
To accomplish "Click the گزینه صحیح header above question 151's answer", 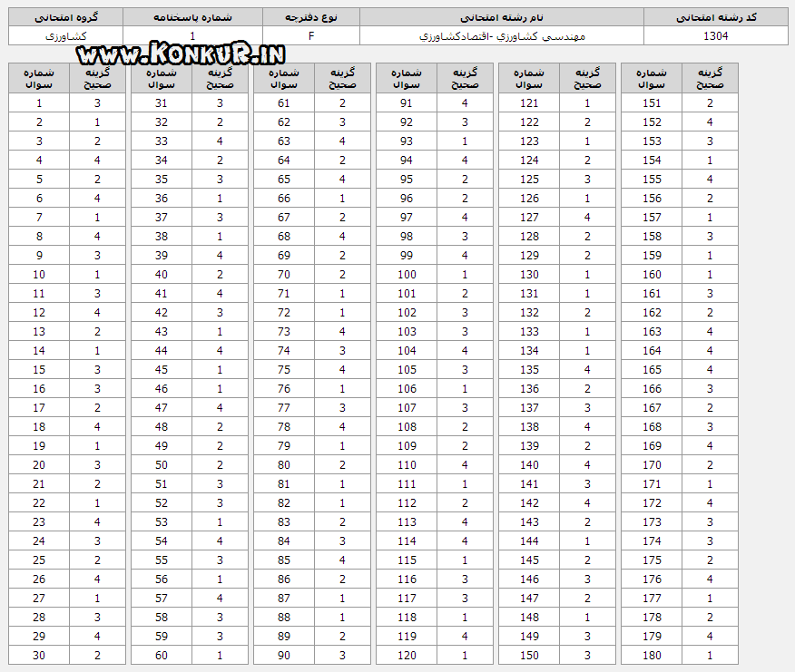I will [x=710, y=79].
